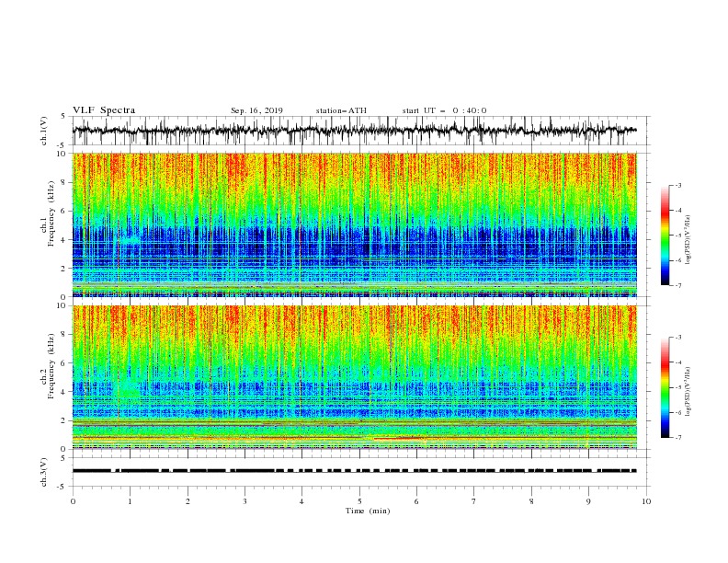Select the 'Sep. 16, 2019' date label

256,110
